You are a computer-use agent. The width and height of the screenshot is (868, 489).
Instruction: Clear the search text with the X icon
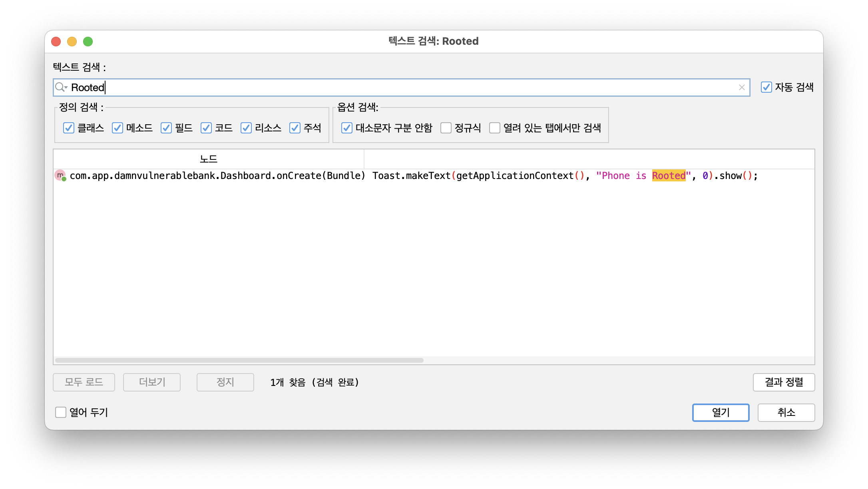(742, 87)
